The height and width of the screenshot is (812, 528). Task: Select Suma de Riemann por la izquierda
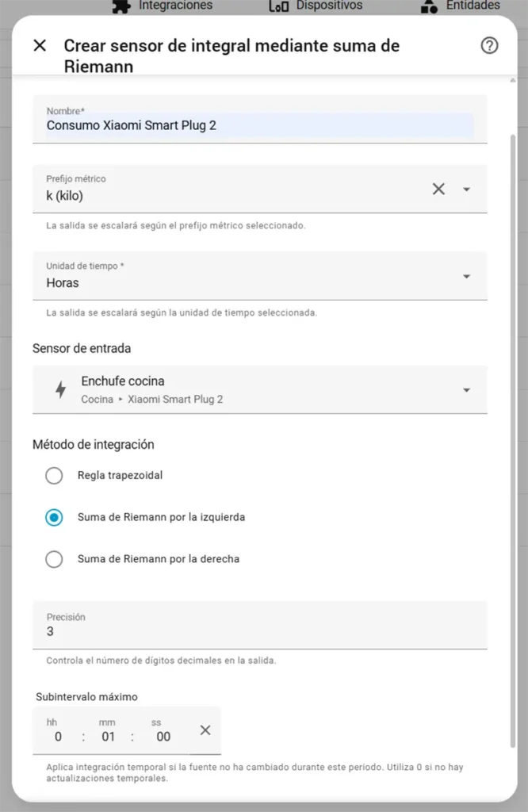(54, 517)
